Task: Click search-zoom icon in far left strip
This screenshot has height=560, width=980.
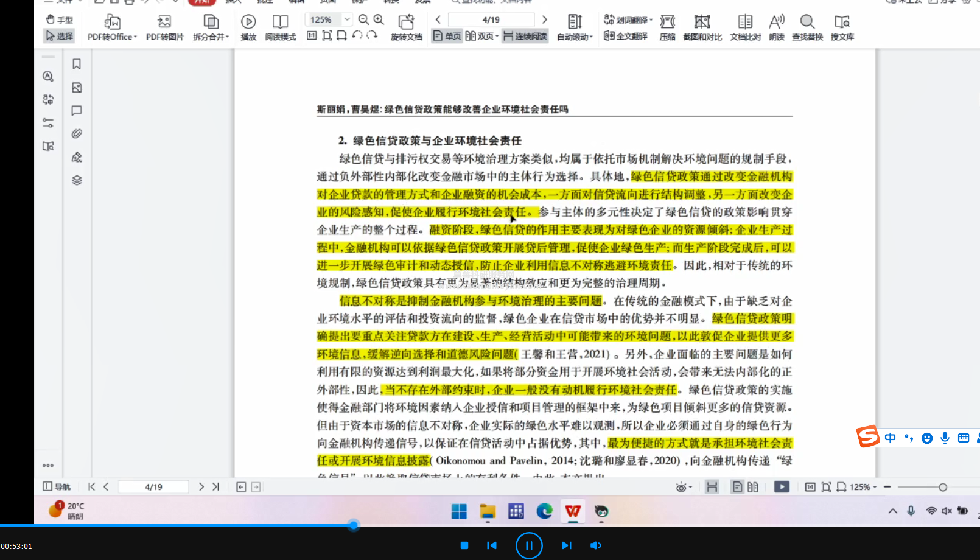Action: pos(48,76)
